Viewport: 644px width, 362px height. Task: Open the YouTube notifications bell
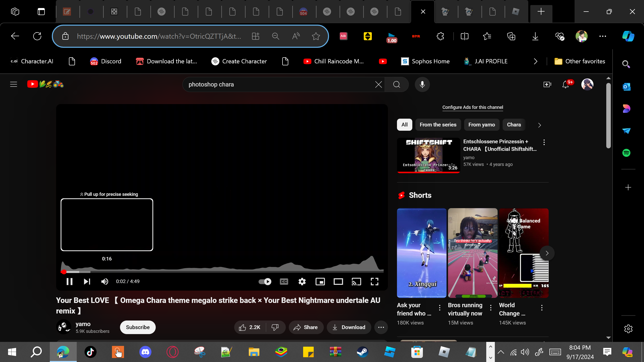coord(566,84)
